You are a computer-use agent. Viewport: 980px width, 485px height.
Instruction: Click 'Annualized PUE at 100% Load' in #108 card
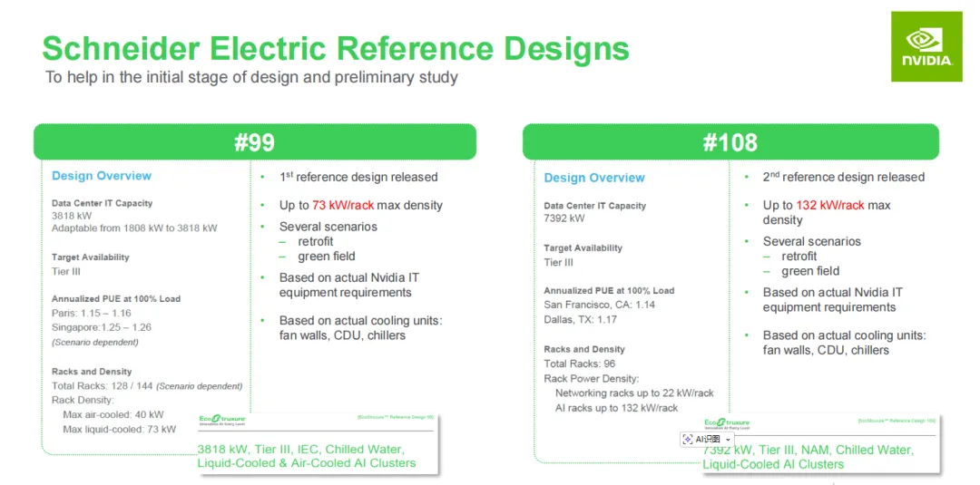[609, 290]
